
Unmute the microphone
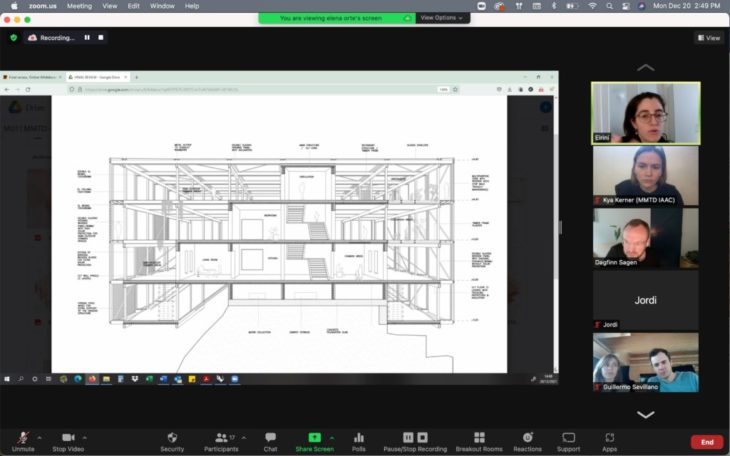point(23,440)
